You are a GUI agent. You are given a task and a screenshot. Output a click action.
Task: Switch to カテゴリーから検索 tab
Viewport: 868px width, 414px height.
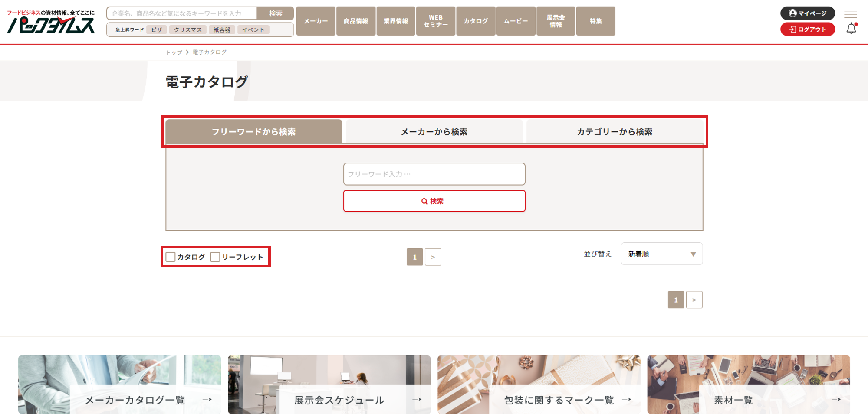[614, 132]
